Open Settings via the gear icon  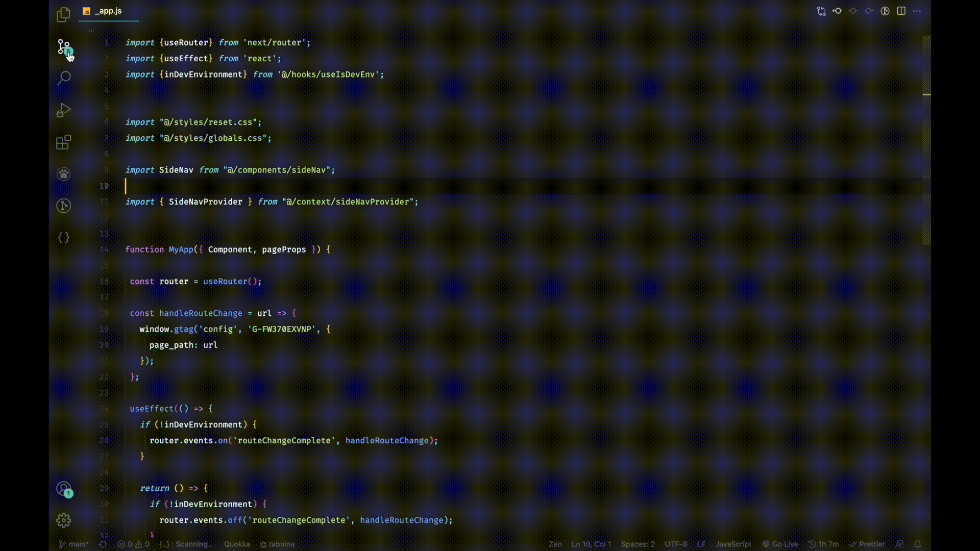[63, 520]
